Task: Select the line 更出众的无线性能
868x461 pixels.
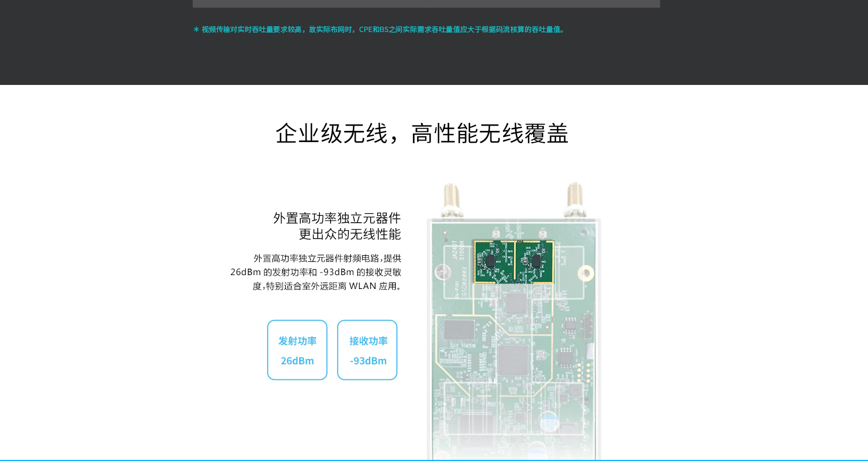Action: tap(350, 234)
